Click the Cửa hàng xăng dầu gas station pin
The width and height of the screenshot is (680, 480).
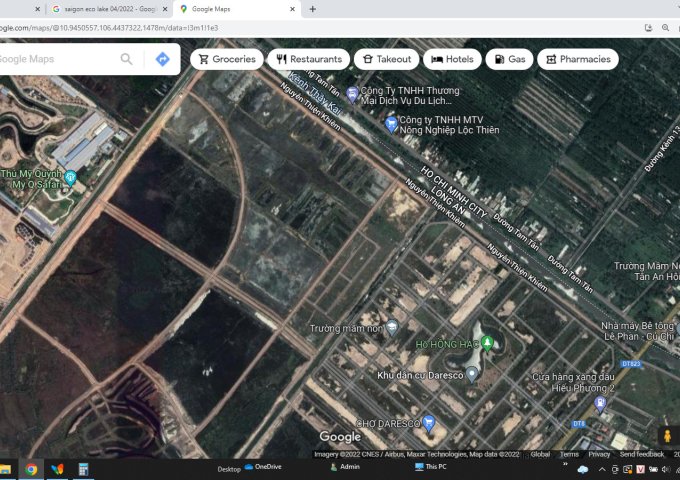[x=600, y=404]
